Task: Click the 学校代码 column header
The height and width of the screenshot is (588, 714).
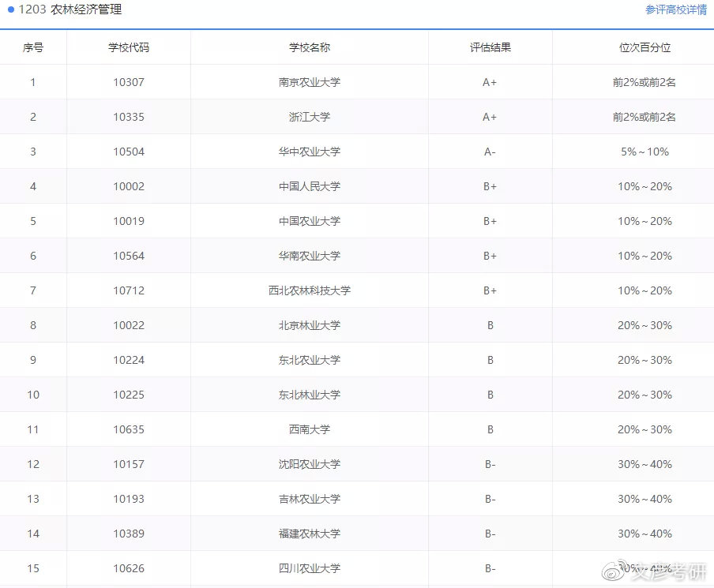Action: (129, 47)
